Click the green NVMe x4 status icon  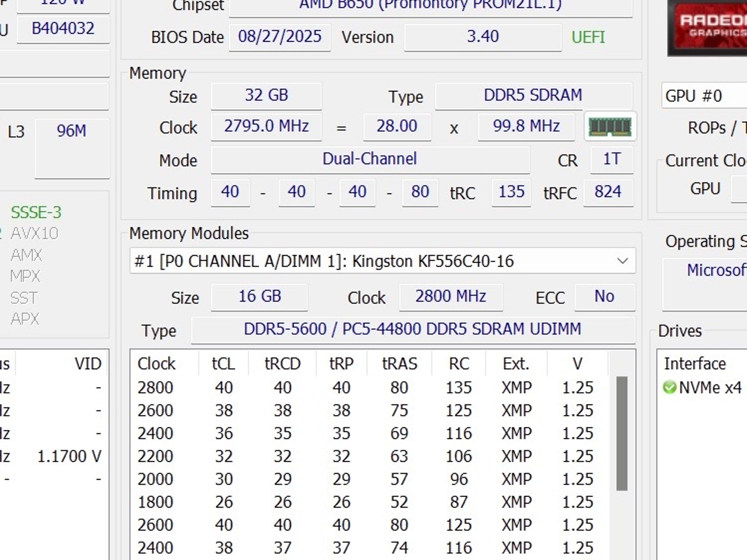[x=670, y=387]
